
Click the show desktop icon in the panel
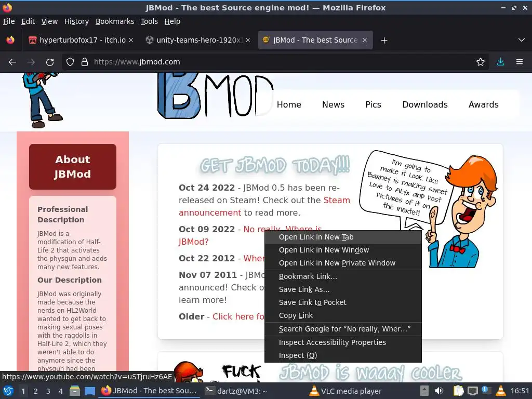(90, 391)
